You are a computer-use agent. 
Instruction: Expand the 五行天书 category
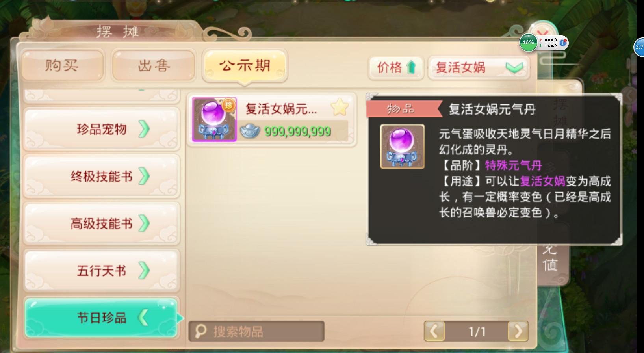[x=101, y=271]
